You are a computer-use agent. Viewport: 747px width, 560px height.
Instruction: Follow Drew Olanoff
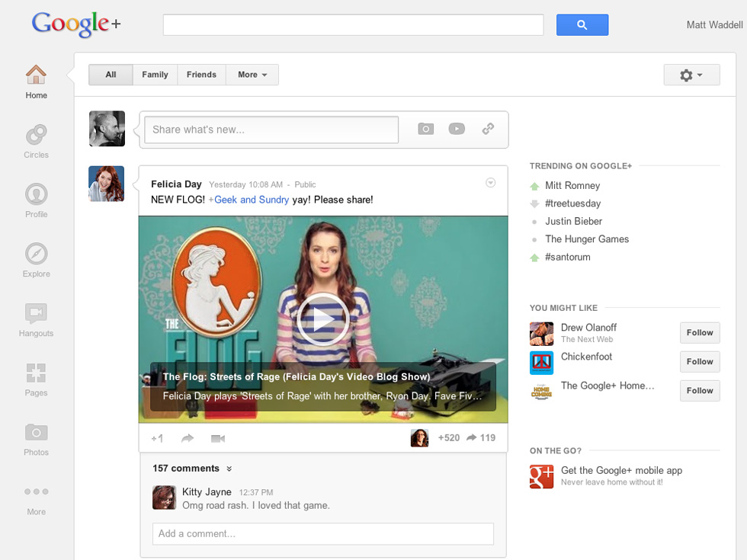(x=699, y=333)
